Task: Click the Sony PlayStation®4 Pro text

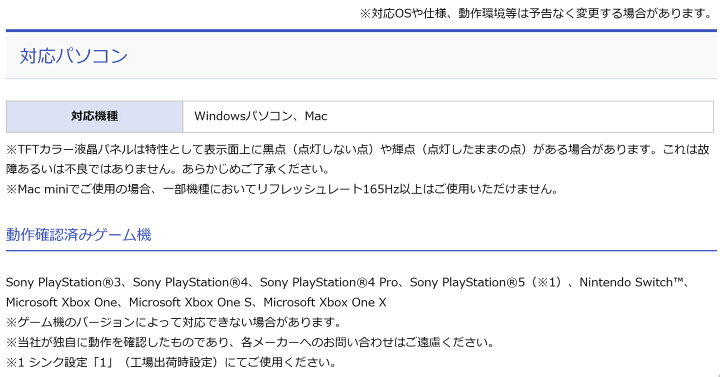Action: point(329,282)
